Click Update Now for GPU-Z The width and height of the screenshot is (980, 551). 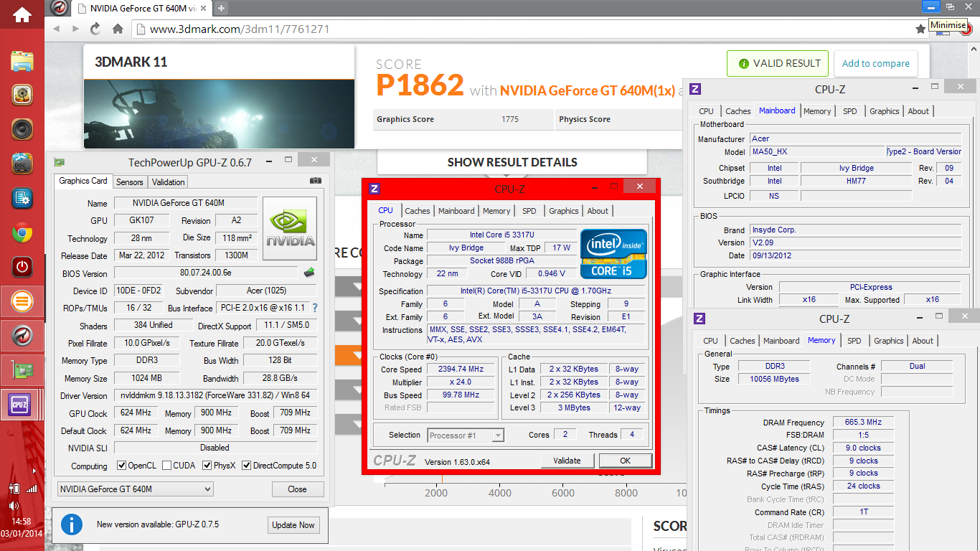pyautogui.click(x=293, y=525)
